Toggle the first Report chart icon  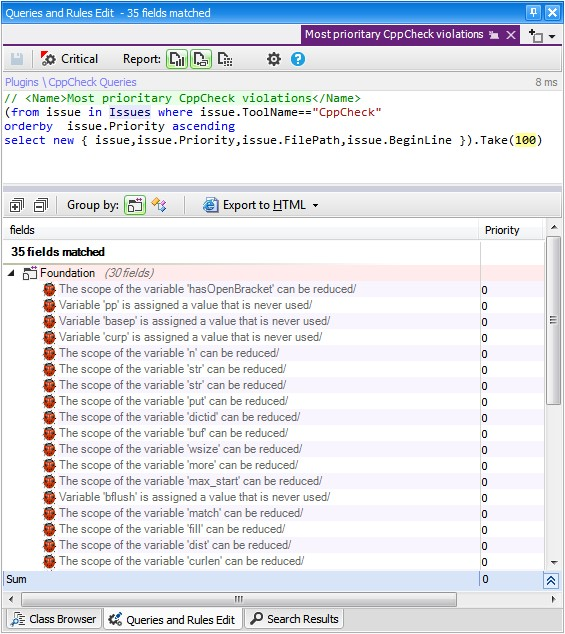tap(177, 59)
